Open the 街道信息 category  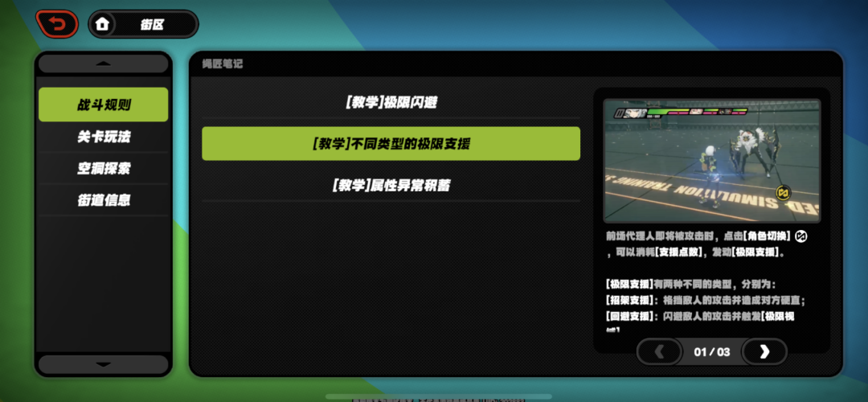point(104,200)
